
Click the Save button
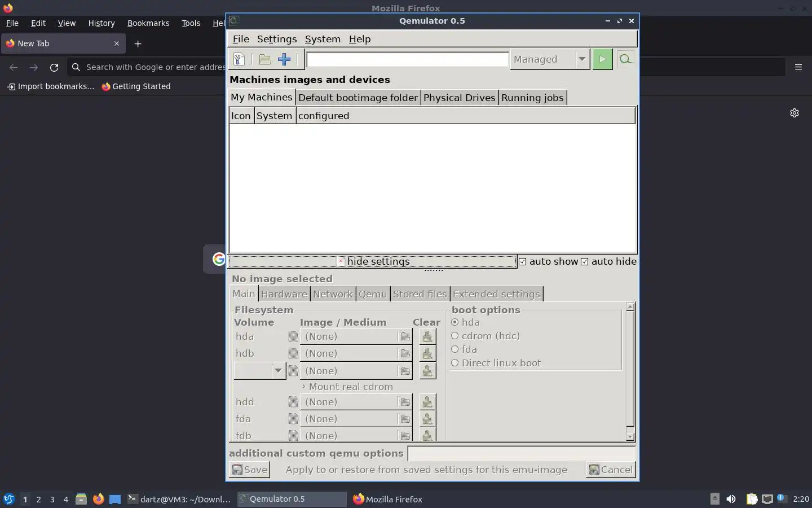click(249, 470)
